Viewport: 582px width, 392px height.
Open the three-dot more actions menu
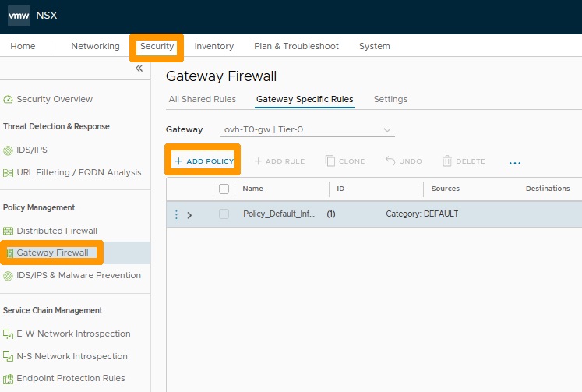coord(515,163)
